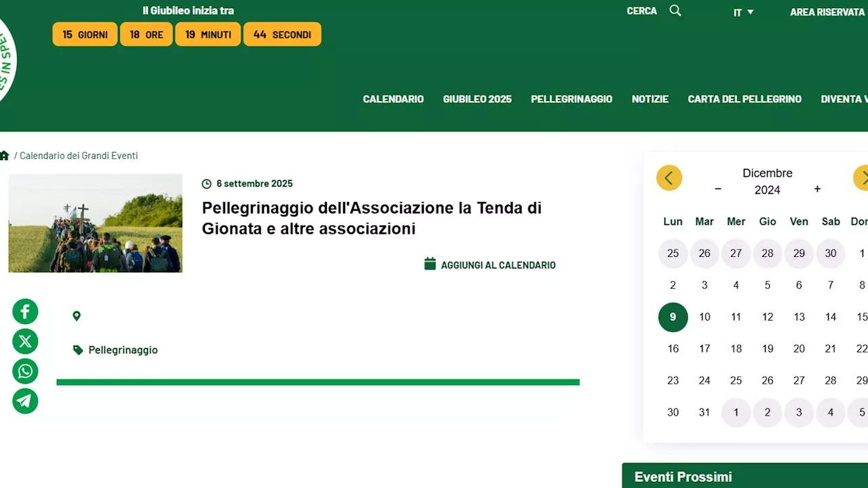
Task: Click the 2024 year label
Action: tap(768, 190)
